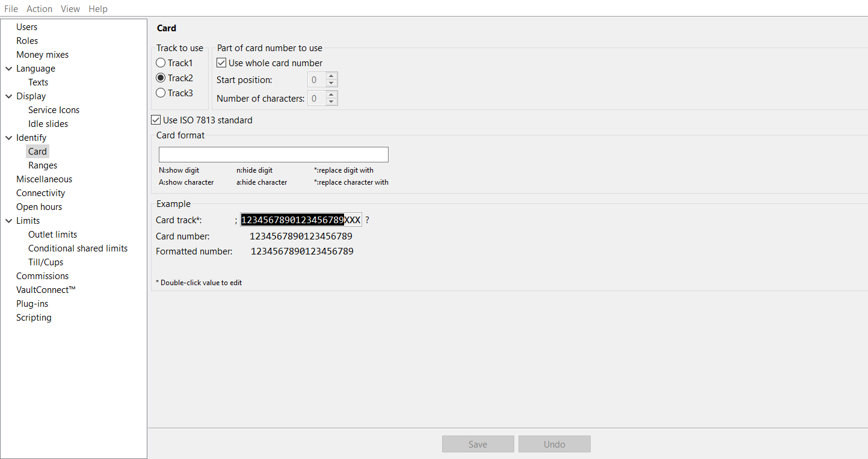The width and height of the screenshot is (868, 459).
Task: Open the View menu
Action: 70,8
